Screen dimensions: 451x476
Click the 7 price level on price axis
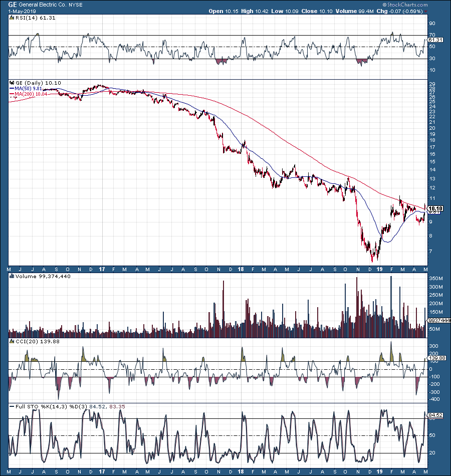pos(430,251)
